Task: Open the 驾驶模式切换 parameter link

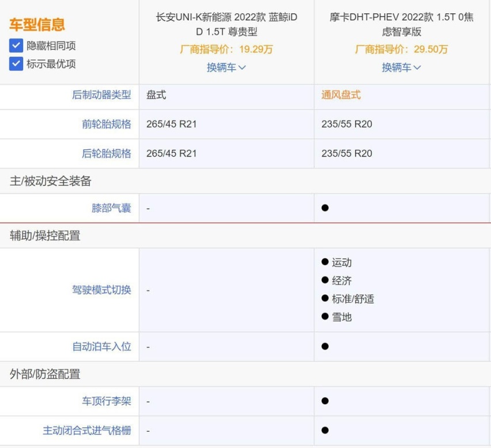Action: tap(101, 290)
